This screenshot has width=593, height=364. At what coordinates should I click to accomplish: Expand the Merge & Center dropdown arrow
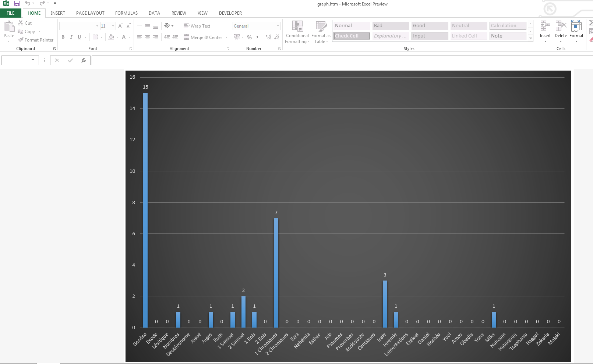pos(226,37)
